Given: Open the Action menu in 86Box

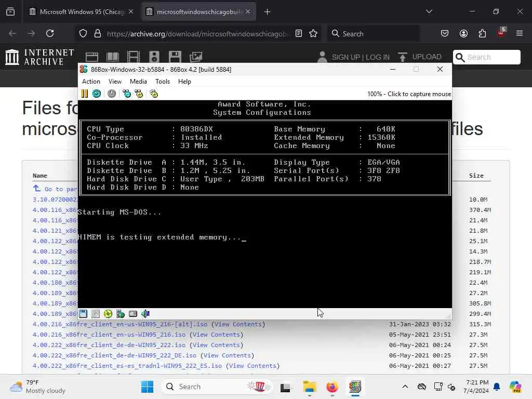Looking at the screenshot, I should (91, 82).
